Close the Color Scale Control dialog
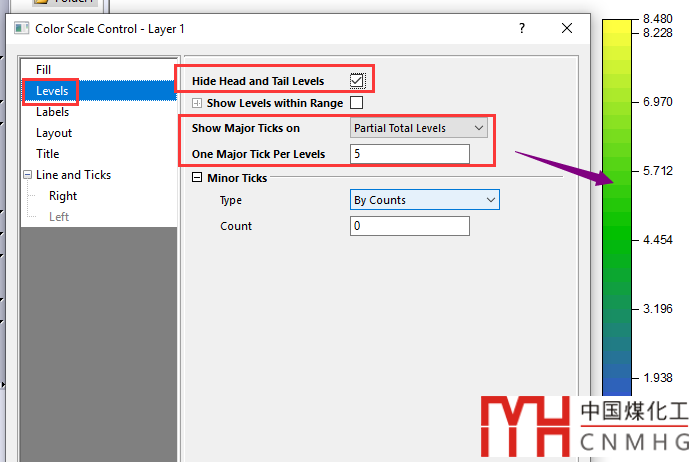Image resolution: width=694 pixels, height=462 pixels. (567, 28)
